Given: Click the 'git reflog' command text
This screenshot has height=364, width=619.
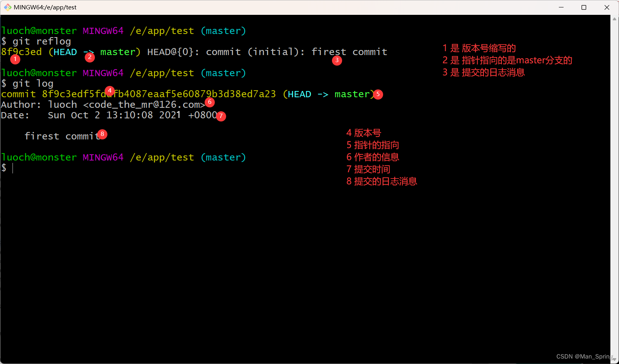Looking at the screenshot, I should point(42,41).
